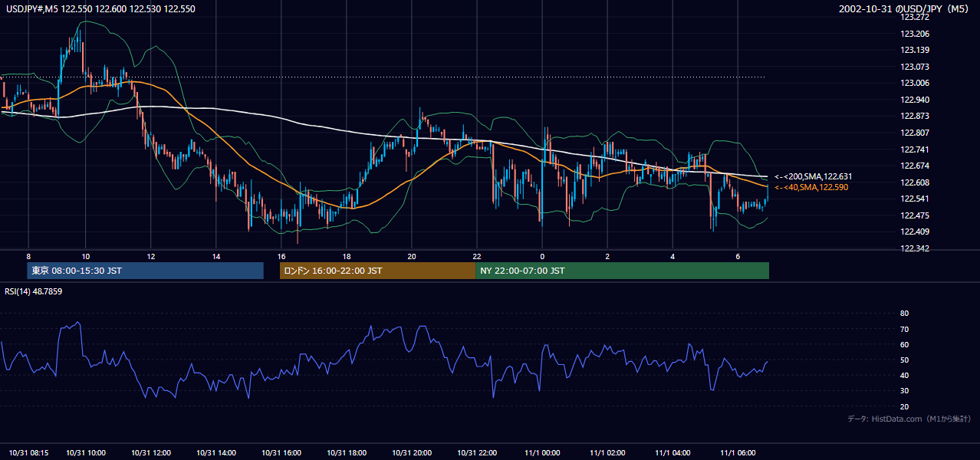Screen dimensions: 980x460
Task: Click price axis value 122.807
Action: (914, 133)
